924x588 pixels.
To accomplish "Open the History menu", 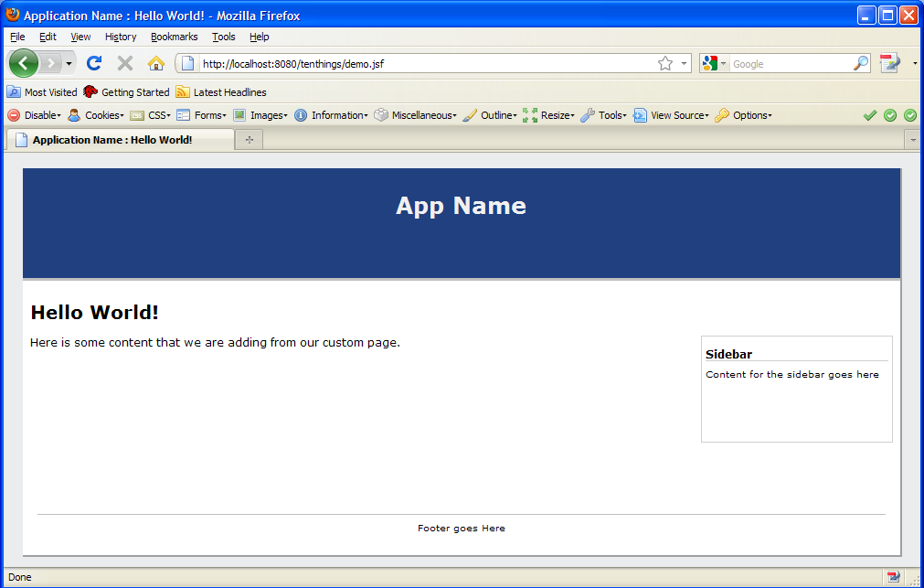I will click(x=121, y=37).
